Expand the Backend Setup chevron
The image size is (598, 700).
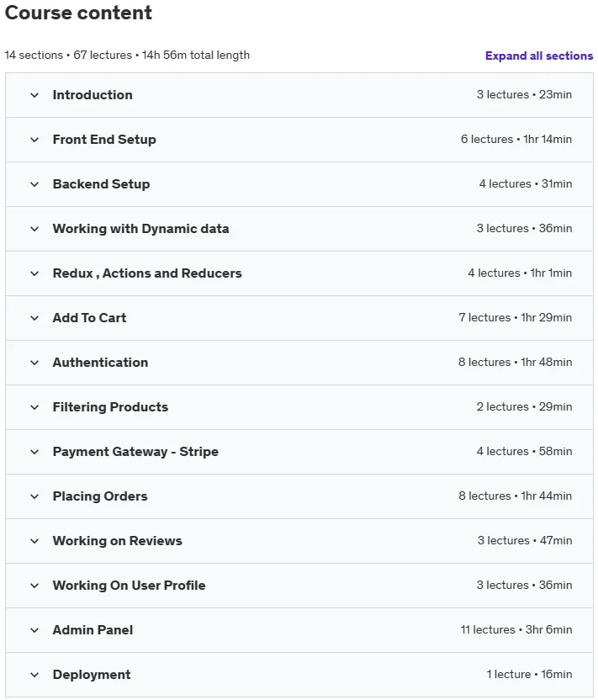coord(34,184)
